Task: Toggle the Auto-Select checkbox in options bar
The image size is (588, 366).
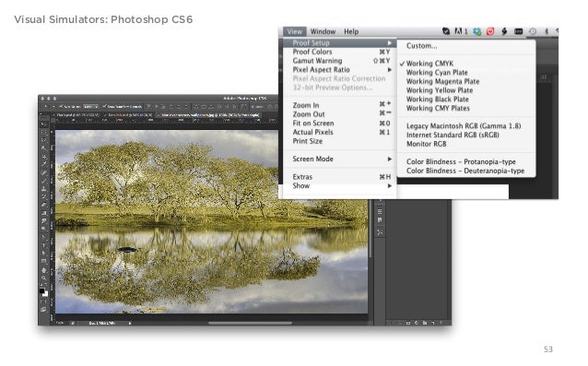Action: point(61,107)
